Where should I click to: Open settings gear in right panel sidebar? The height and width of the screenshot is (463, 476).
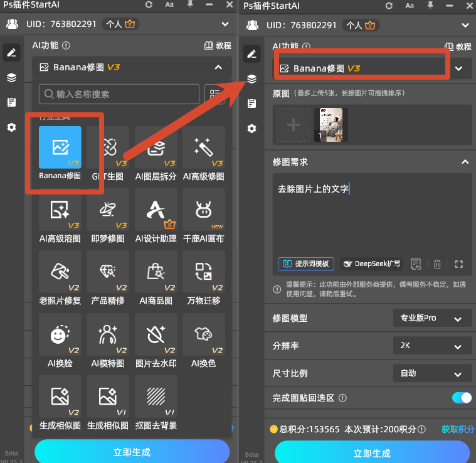click(x=251, y=129)
